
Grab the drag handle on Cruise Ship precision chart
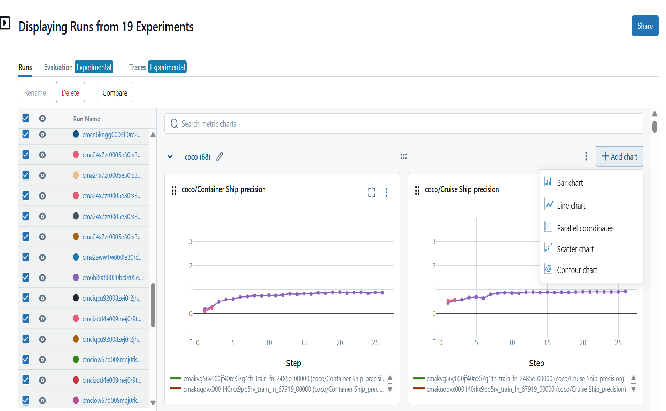click(416, 191)
